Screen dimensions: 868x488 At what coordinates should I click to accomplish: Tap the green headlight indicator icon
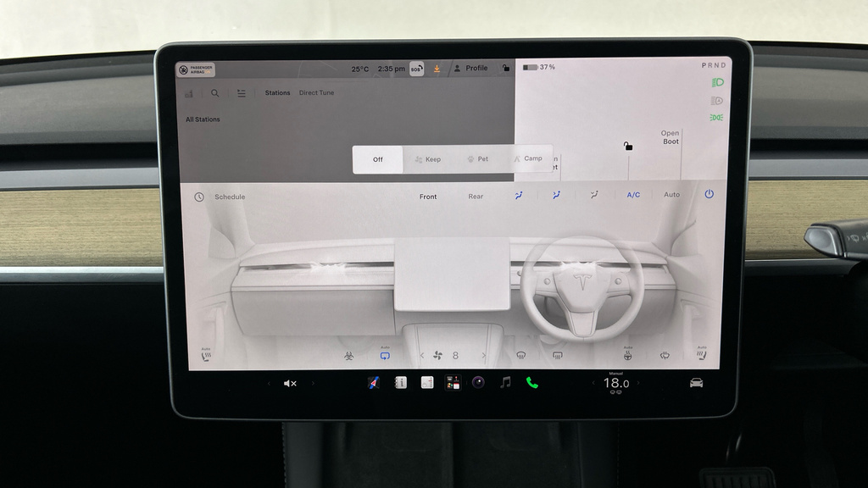point(717,82)
